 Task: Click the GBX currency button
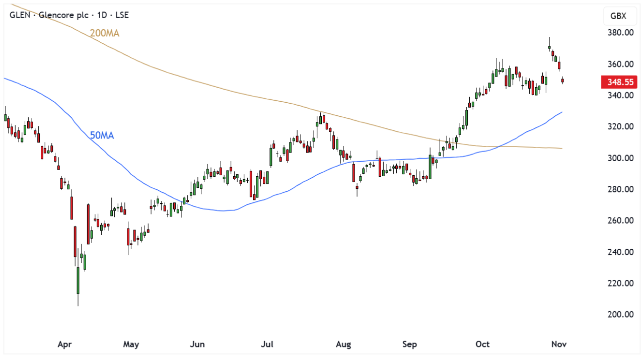pos(618,16)
